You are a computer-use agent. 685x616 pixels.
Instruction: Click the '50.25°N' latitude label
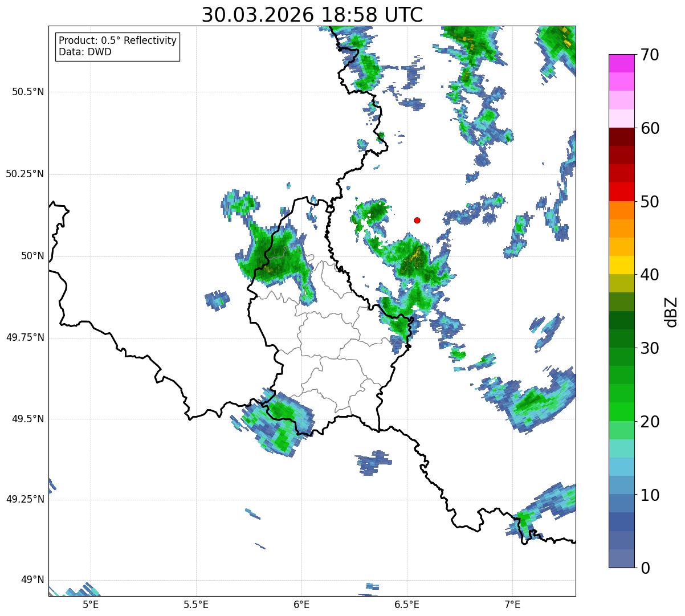pos(25,174)
